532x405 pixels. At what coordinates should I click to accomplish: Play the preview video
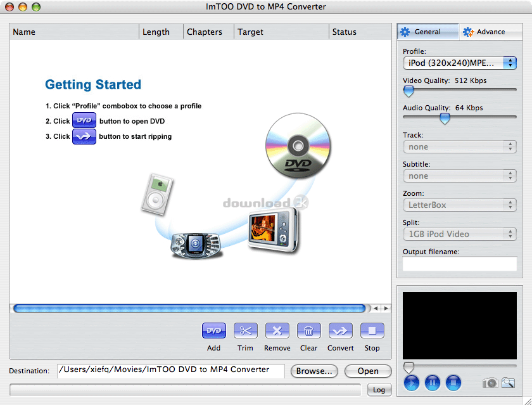(x=412, y=382)
